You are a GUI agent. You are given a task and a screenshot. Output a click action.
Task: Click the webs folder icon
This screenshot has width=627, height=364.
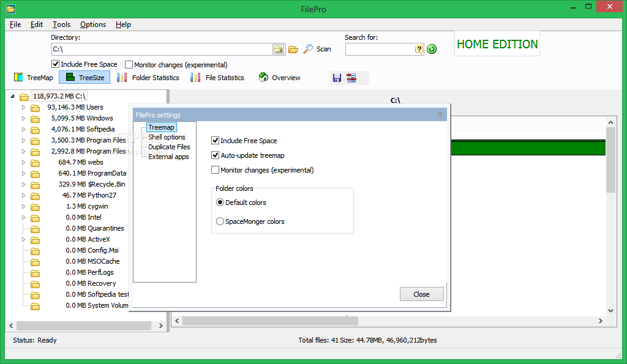[35, 163]
